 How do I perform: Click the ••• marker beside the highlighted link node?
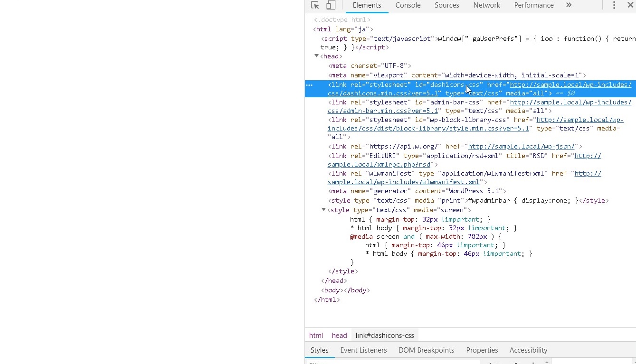[x=309, y=84]
